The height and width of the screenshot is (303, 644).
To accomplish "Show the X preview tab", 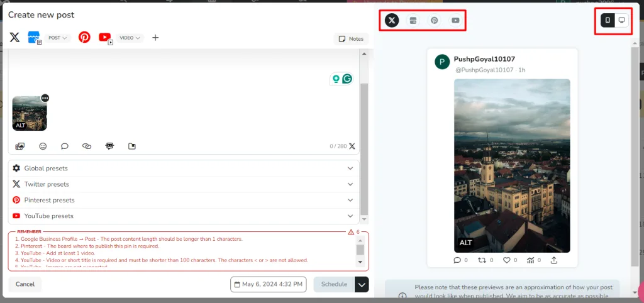I will pyautogui.click(x=392, y=20).
